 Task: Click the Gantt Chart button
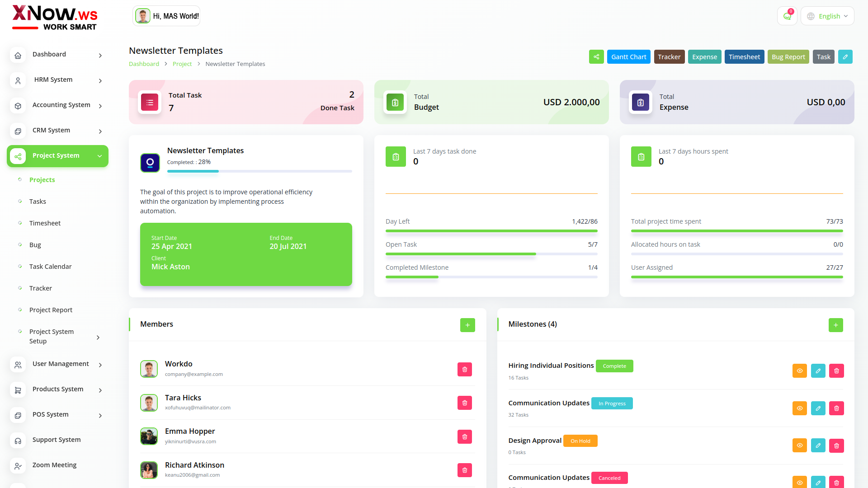pos(628,57)
